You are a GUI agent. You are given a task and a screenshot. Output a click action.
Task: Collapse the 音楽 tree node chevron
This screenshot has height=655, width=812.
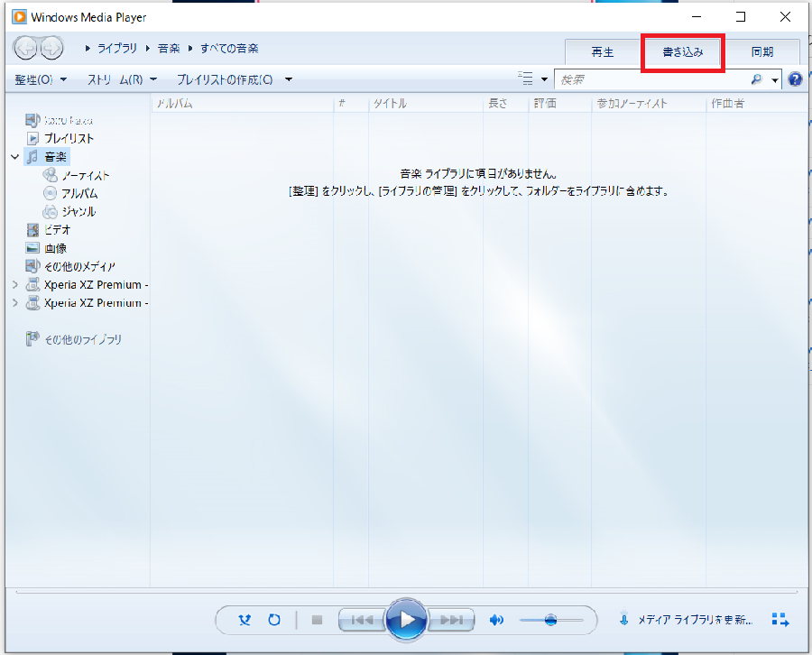(15, 156)
